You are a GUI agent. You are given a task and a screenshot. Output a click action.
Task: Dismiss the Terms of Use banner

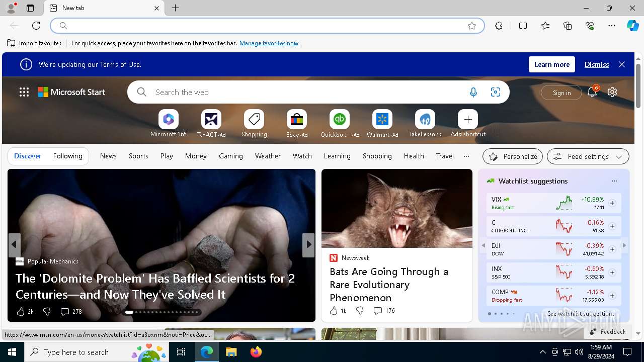(597, 64)
